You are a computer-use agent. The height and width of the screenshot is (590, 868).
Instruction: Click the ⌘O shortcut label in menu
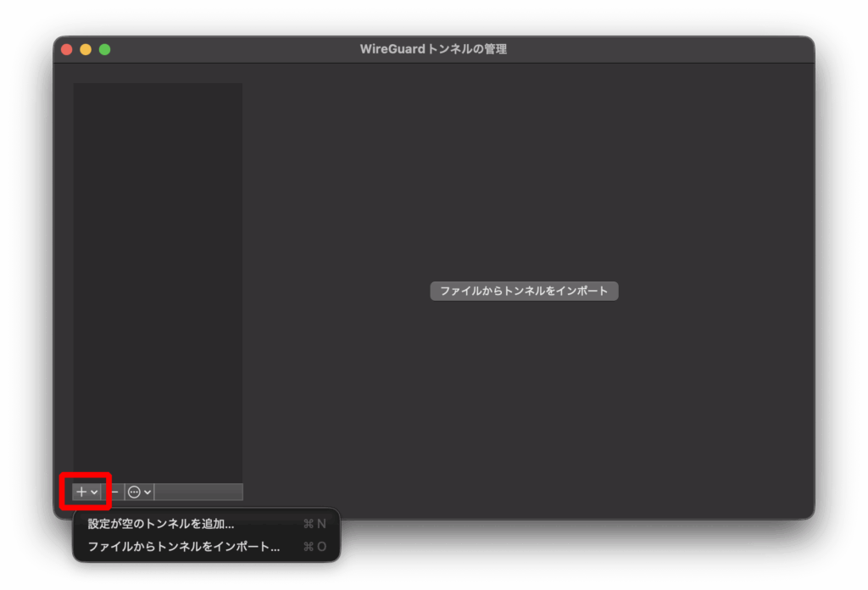(314, 547)
